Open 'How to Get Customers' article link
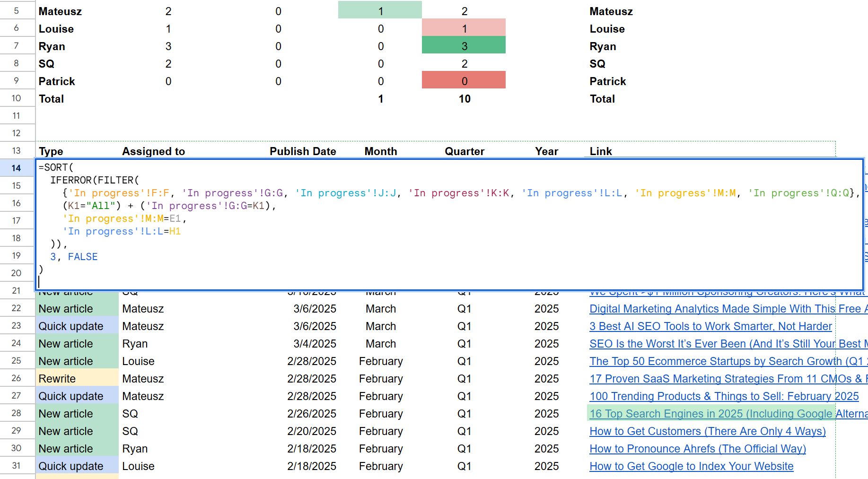Screen dimensions: 868x479 707,431
